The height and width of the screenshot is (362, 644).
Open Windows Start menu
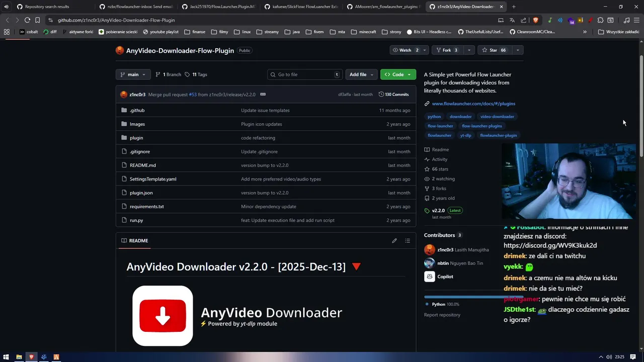pyautogui.click(x=7, y=357)
